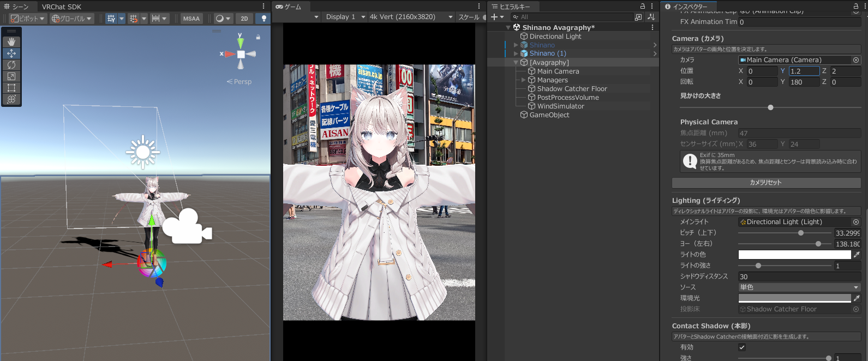The height and width of the screenshot is (361, 868).
Task: Adjust the ピッチ (上下) slider
Action: pos(785,233)
